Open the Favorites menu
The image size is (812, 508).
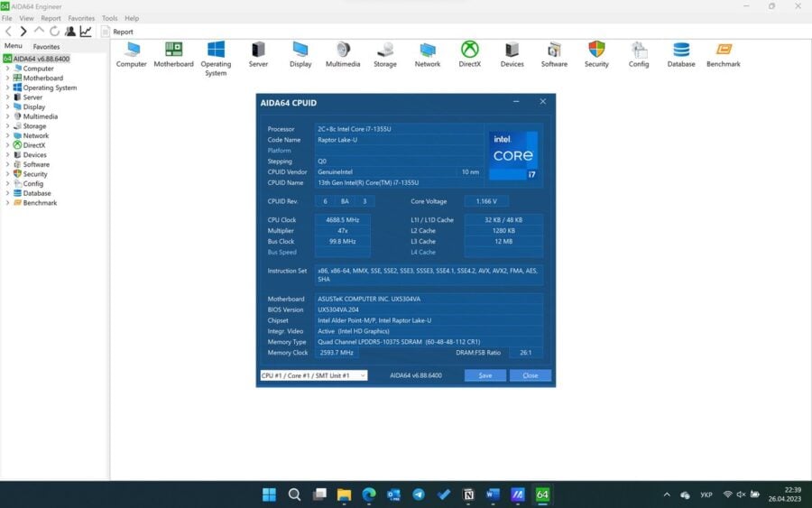pos(81,18)
